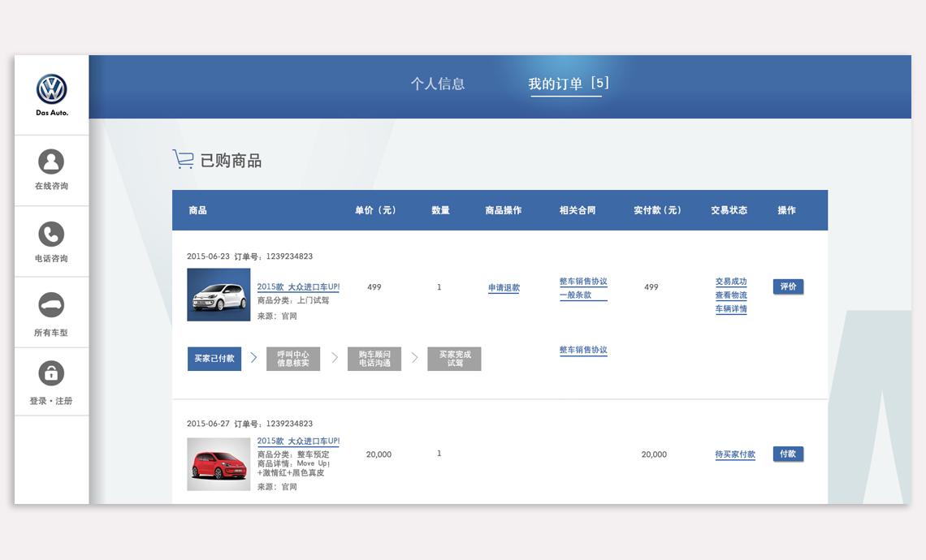Open the 车辆详情 link
The height and width of the screenshot is (560, 926).
(x=731, y=309)
